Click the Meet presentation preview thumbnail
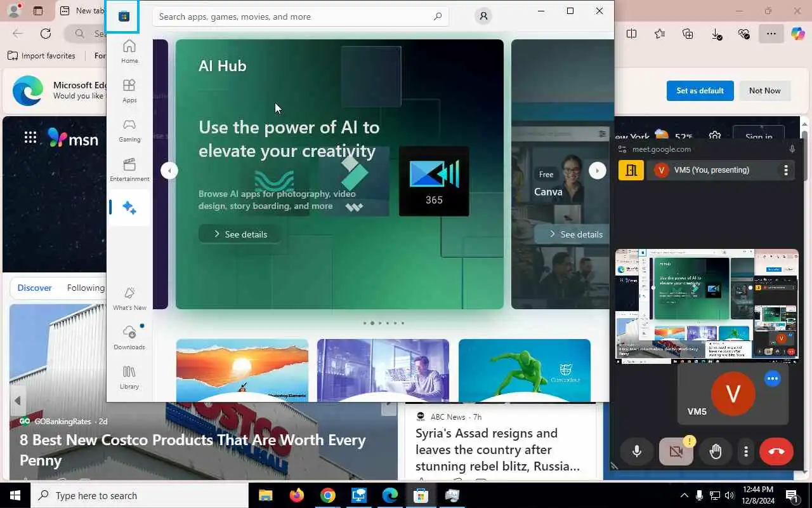The height and width of the screenshot is (508, 812). 707,305
